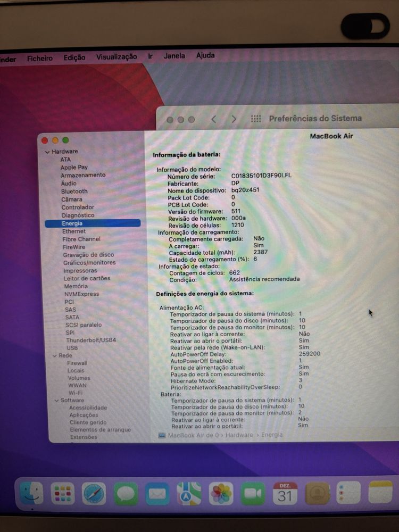Click Hardware in the bottom path bar
This screenshot has width=399, height=532.
[239, 435]
